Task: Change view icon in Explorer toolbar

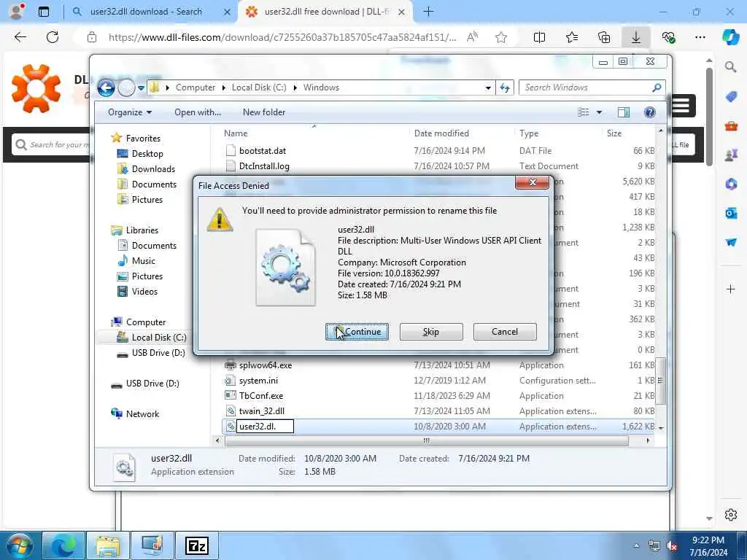Action: click(x=583, y=112)
